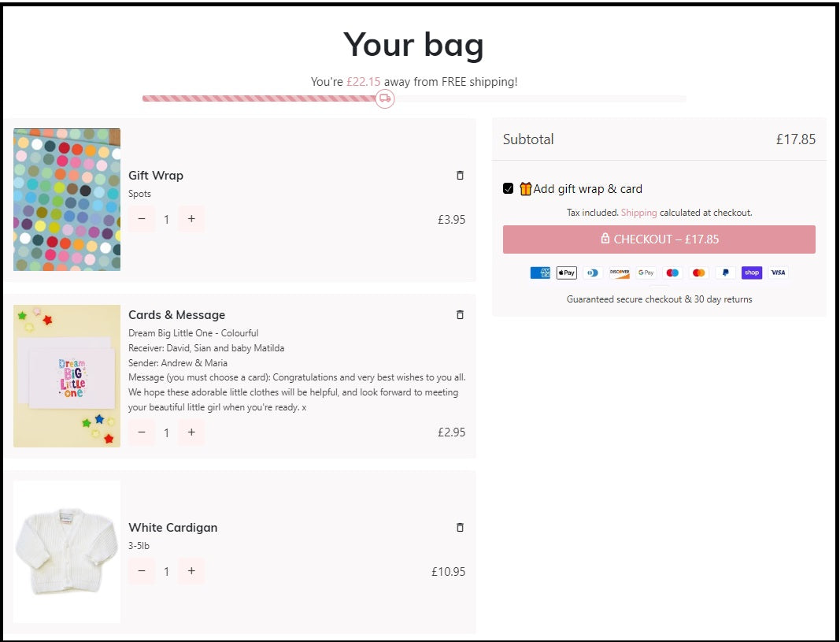Click the Visa payment icon
Image resolution: width=840 pixels, height=642 pixels.
[778, 273]
